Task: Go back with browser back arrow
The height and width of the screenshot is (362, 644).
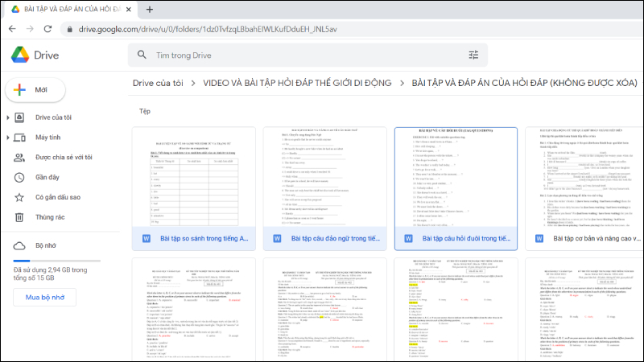Action: 12,29
